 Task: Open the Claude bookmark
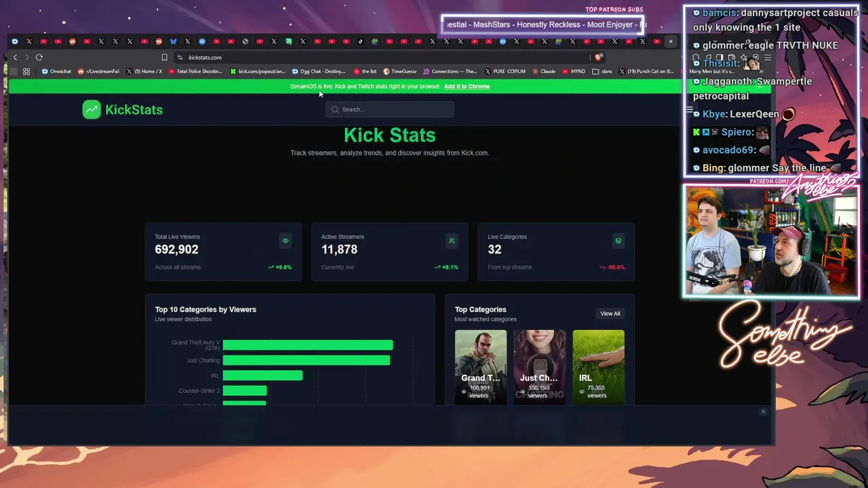pyautogui.click(x=545, y=71)
